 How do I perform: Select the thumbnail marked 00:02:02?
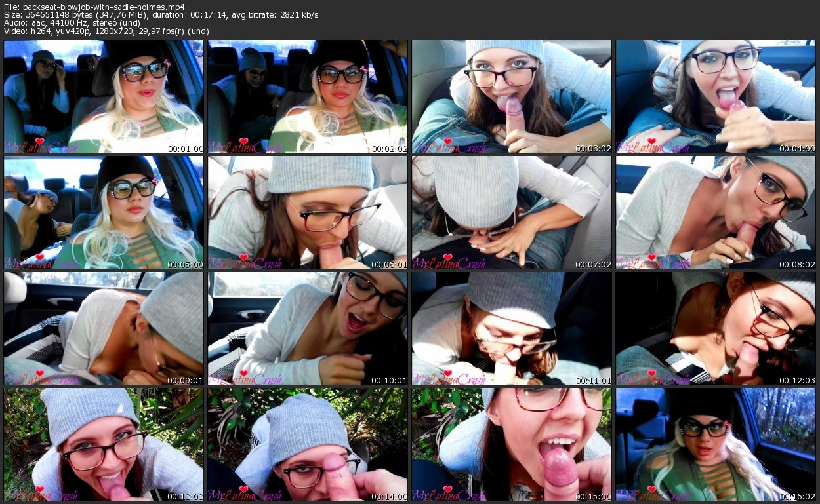(308, 96)
